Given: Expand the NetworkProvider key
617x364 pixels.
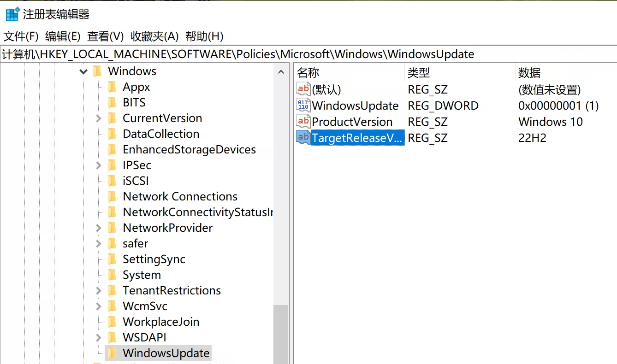Looking at the screenshot, I should [x=98, y=228].
